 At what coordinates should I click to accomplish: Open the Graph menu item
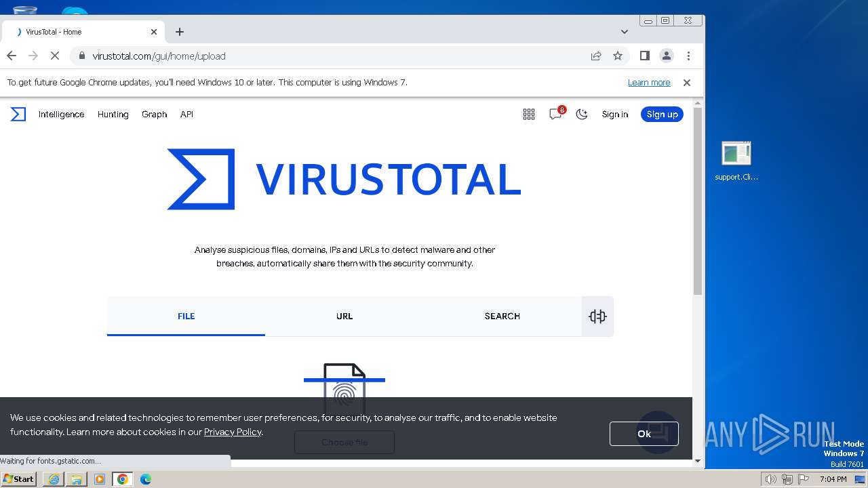pyautogui.click(x=154, y=115)
